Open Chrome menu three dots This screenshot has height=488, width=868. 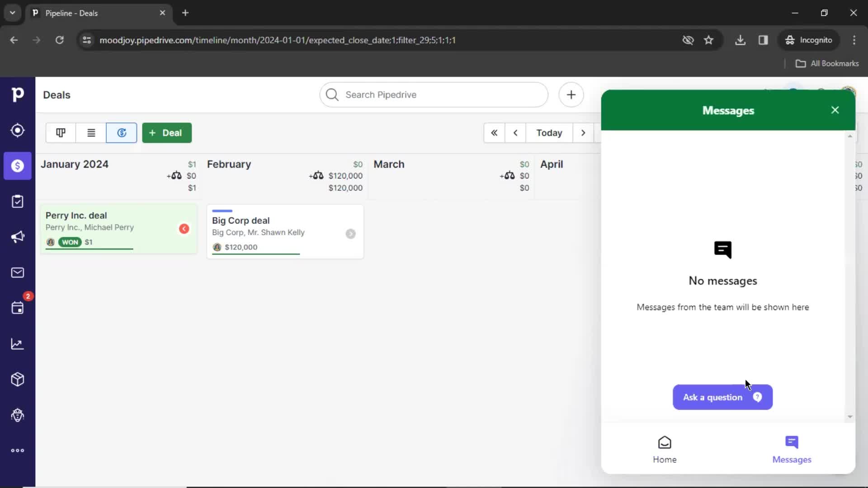point(854,40)
